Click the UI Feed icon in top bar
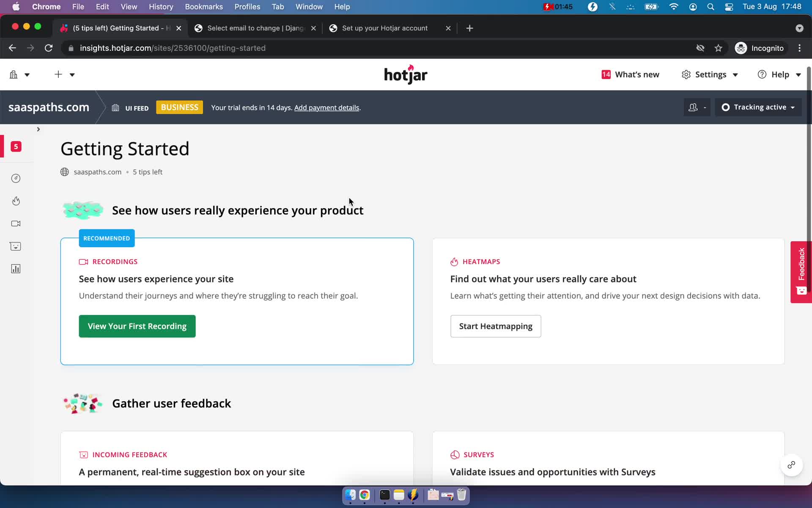812x508 pixels. coord(116,108)
